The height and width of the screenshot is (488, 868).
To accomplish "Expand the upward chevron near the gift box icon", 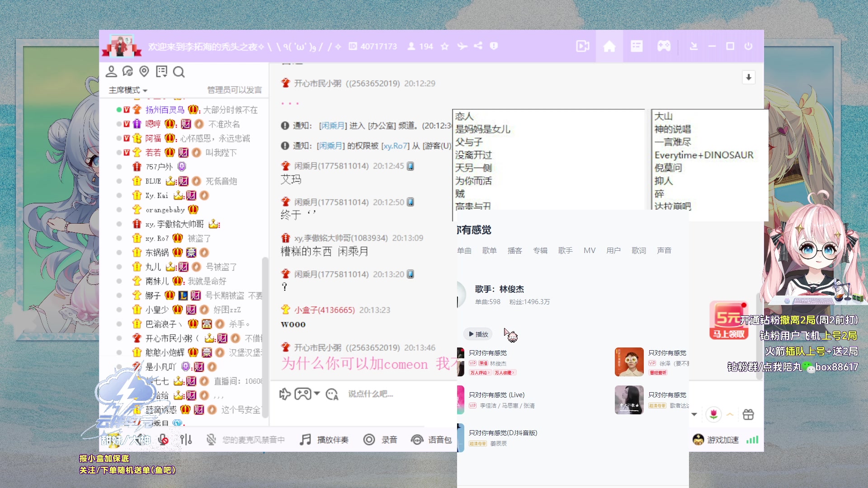I will [x=729, y=414].
